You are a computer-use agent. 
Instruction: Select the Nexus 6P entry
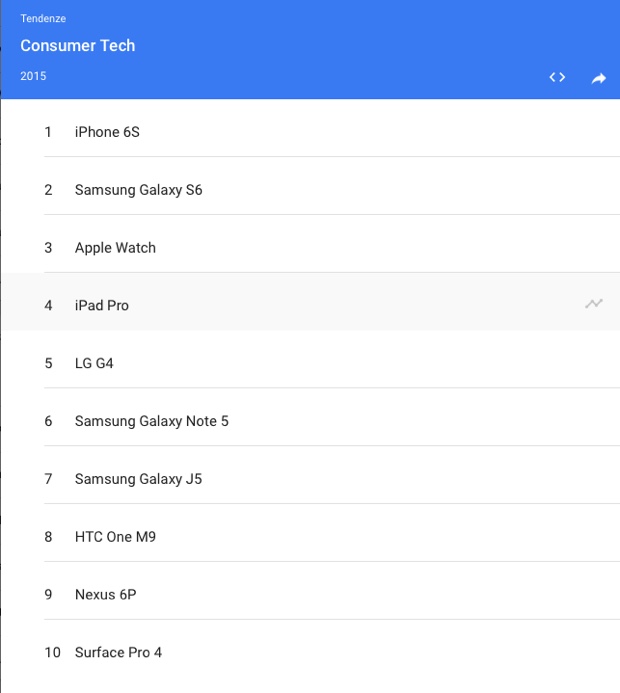pyautogui.click(x=105, y=595)
